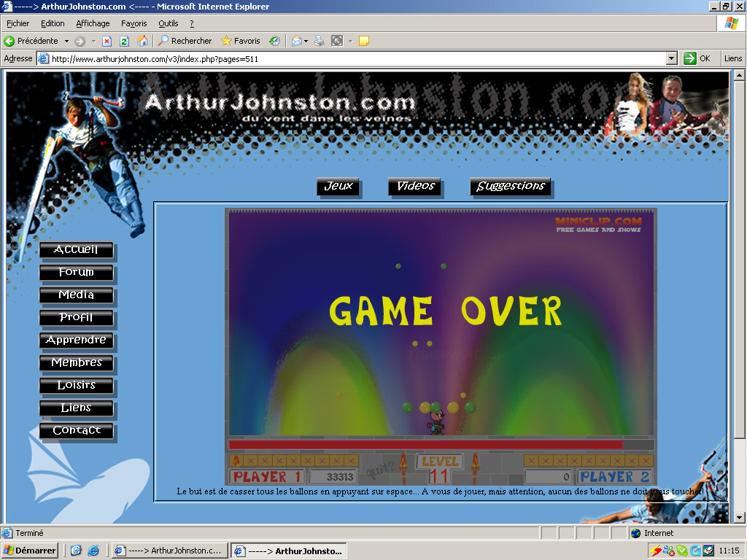747x560 pixels.
Task: Open the Forum sidebar link
Action: coord(77,272)
